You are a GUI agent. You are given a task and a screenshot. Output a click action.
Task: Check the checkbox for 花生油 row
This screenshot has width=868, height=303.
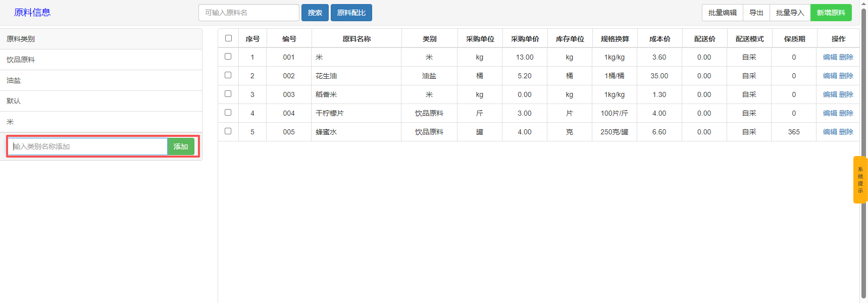228,75
